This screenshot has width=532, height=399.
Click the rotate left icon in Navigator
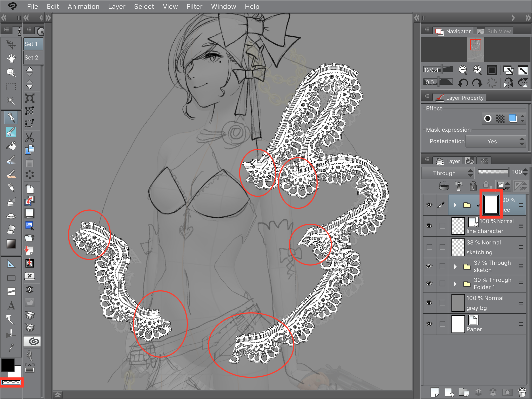point(463,83)
